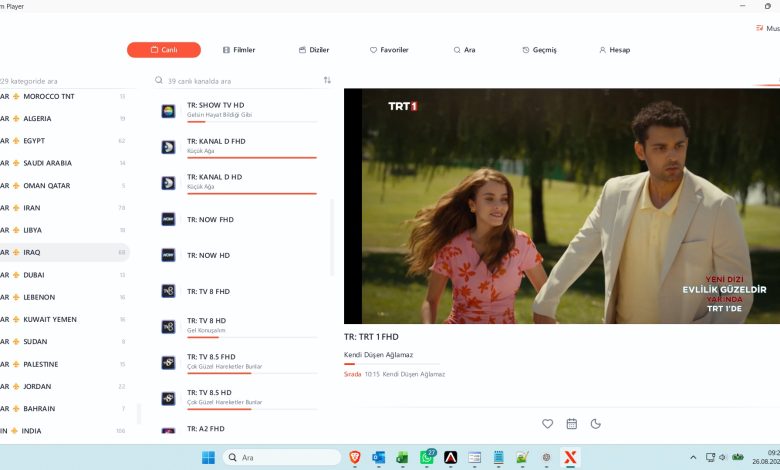
Task: Focus the live channel search field
Action: (x=244, y=81)
